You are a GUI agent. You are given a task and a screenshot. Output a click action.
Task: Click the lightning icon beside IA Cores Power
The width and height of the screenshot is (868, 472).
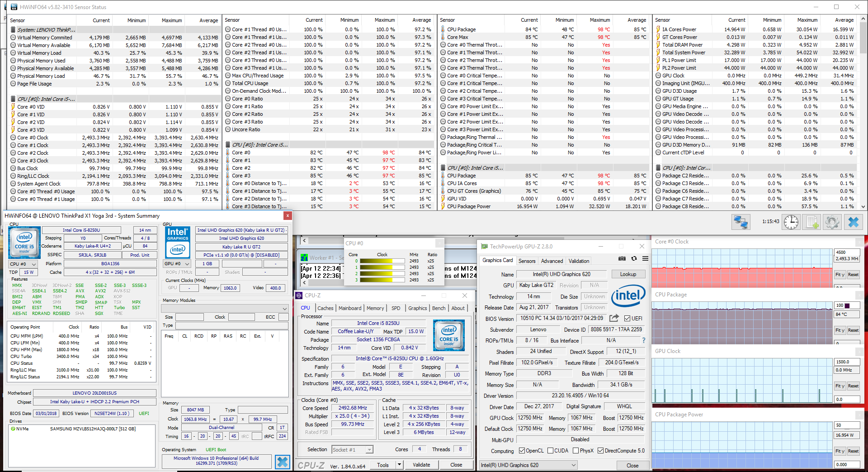tap(659, 29)
